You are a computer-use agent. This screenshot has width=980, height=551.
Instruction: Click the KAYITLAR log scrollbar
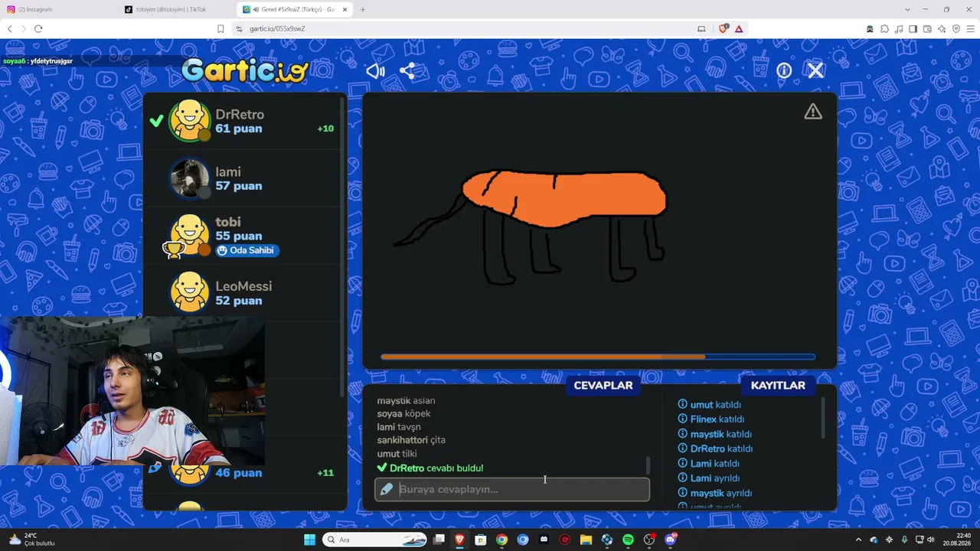click(823, 418)
